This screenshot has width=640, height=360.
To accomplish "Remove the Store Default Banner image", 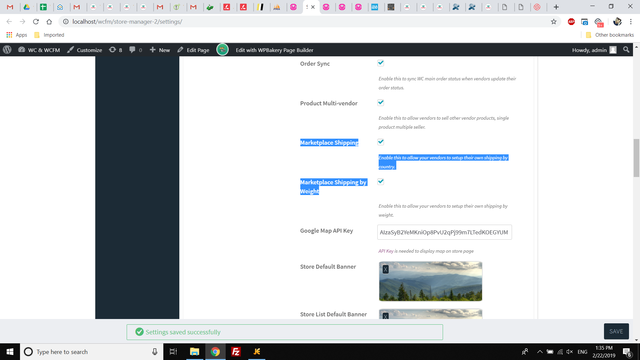I will [x=385, y=269].
